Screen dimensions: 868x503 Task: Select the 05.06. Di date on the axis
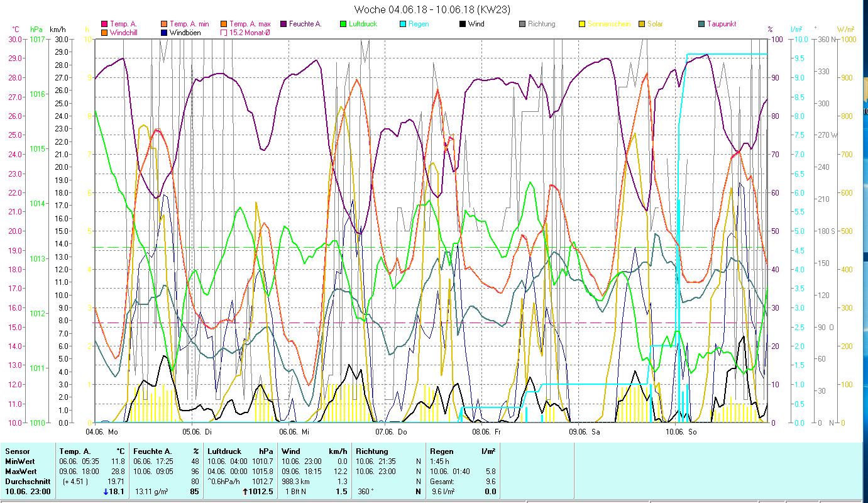pyautogui.click(x=197, y=432)
